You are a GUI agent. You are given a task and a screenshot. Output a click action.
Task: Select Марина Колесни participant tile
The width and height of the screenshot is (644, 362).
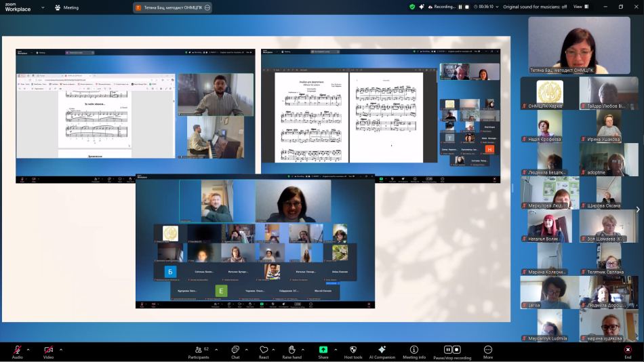[550, 259]
